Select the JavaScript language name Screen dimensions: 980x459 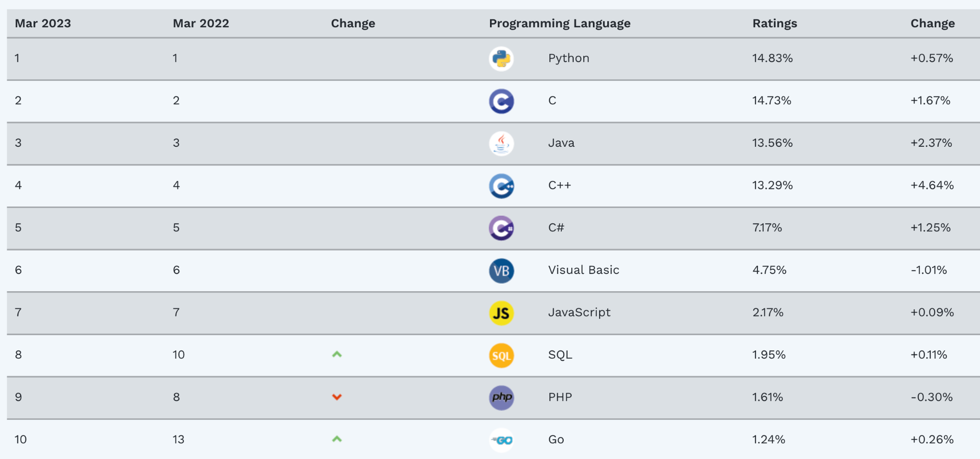579,312
